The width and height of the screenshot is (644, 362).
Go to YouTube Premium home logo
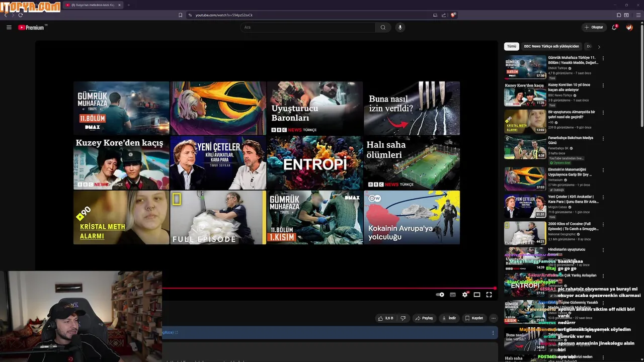pyautogui.click(x=32, y=27)
